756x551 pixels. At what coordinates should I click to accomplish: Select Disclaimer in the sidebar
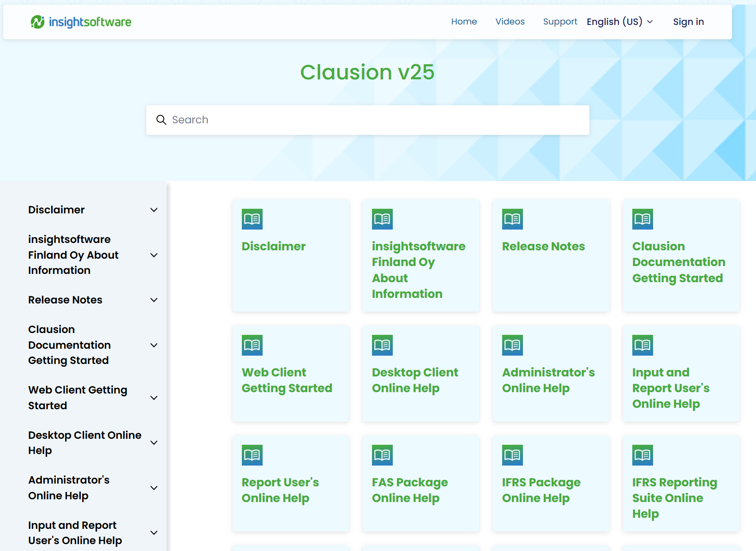(x=56, y=210)
